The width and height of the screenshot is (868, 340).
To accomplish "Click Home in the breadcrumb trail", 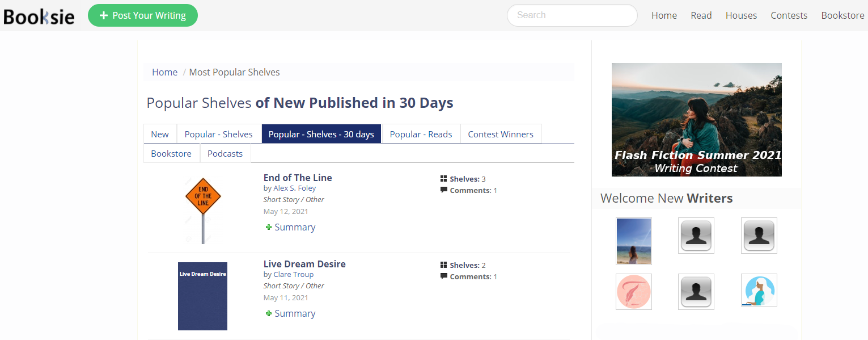I will pyautogui.click(x=164, y=72).
